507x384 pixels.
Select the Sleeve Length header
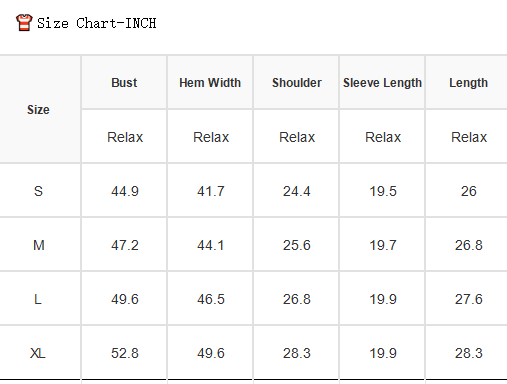point(382,83)
